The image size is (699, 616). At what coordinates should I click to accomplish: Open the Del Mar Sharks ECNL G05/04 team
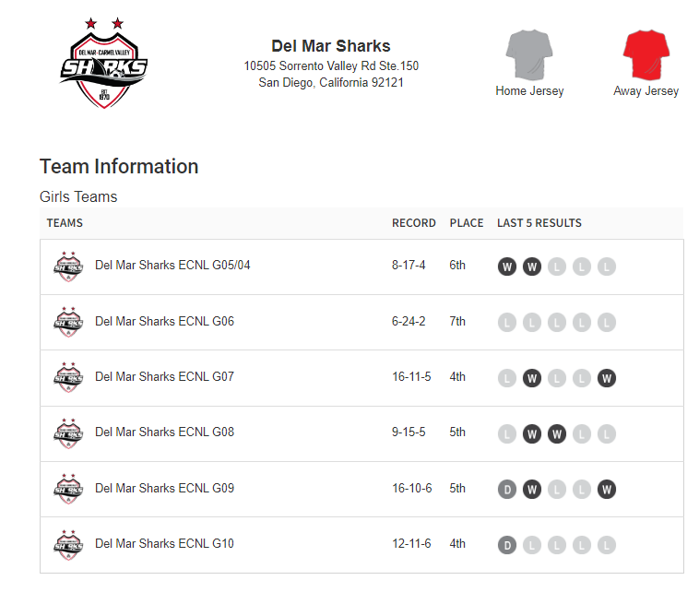pyautogui.click(x=172, y=266)
